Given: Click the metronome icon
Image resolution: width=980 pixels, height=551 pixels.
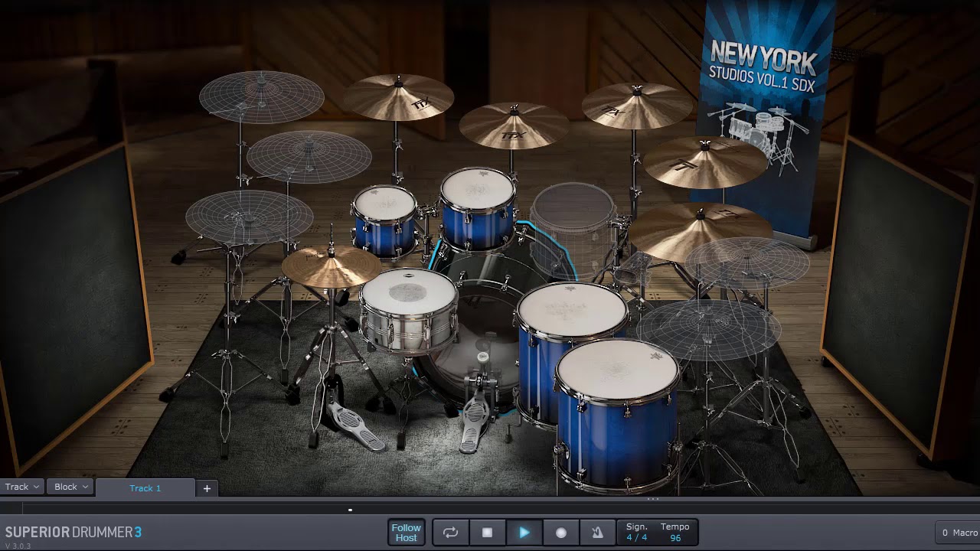Looking at the screenshot, I should pos(597,532).
